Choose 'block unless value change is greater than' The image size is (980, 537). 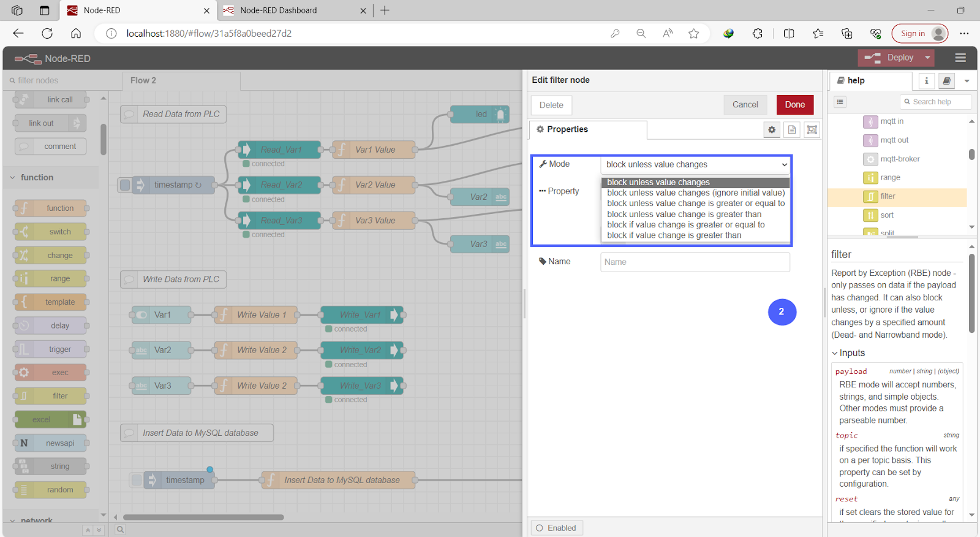tap(696, 214)
